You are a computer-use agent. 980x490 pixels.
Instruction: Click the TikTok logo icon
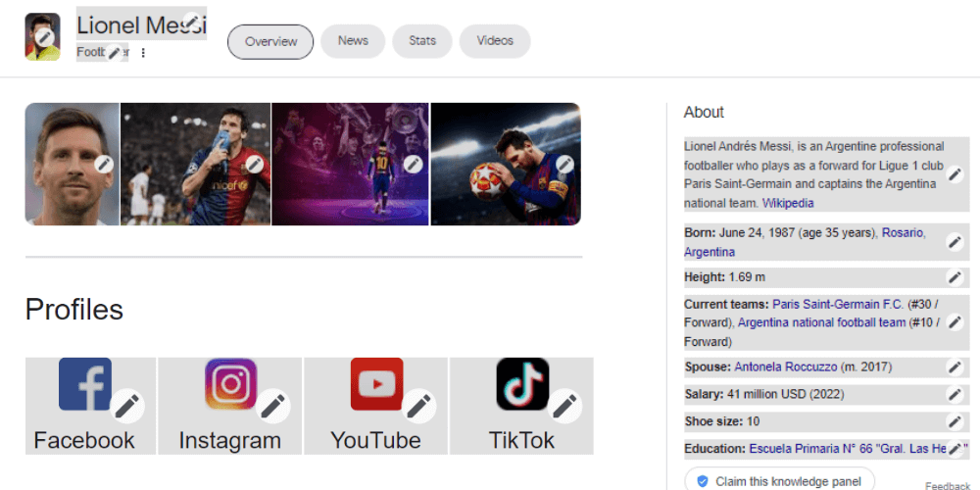(522, 384)
